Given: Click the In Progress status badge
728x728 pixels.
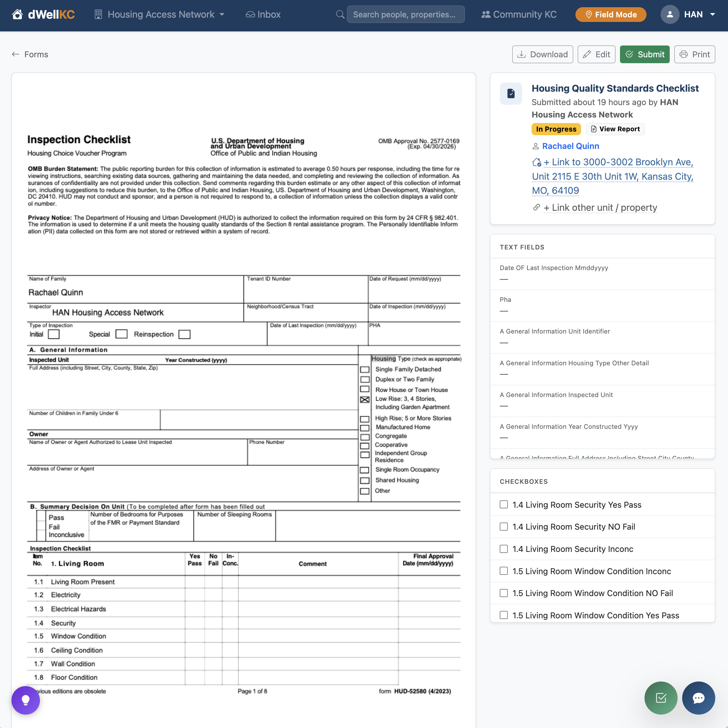Looking at the screenshot, I should [556, 129].
